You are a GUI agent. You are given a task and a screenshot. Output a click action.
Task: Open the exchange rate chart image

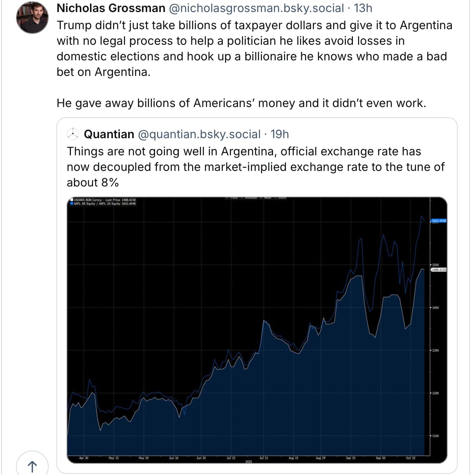(x=249, y=331)
